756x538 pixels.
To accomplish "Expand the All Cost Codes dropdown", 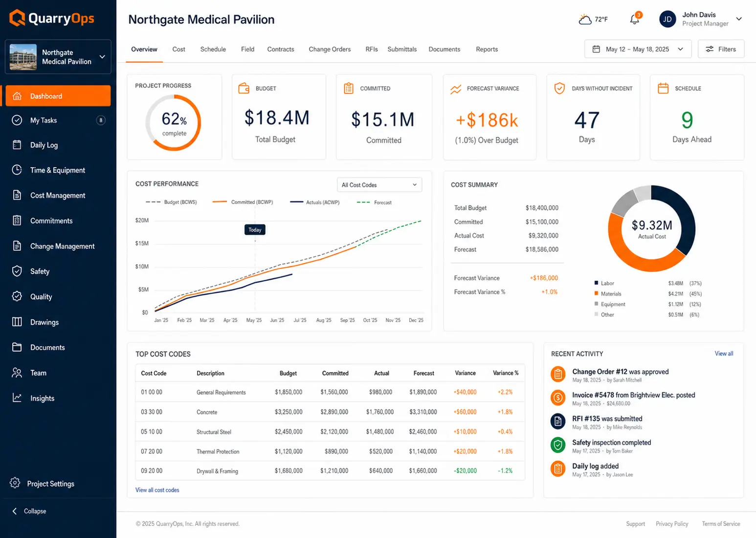I will point(379,185).
